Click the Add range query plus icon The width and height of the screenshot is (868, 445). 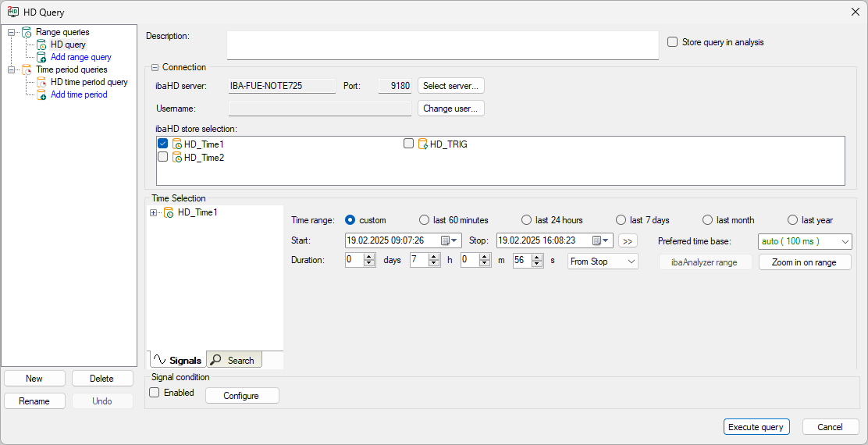coord(42,58)
